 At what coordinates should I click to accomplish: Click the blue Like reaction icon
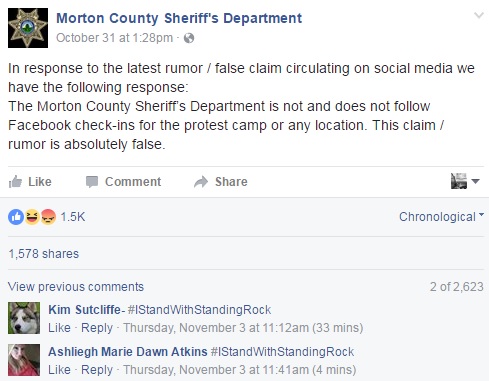click(16, 217)
